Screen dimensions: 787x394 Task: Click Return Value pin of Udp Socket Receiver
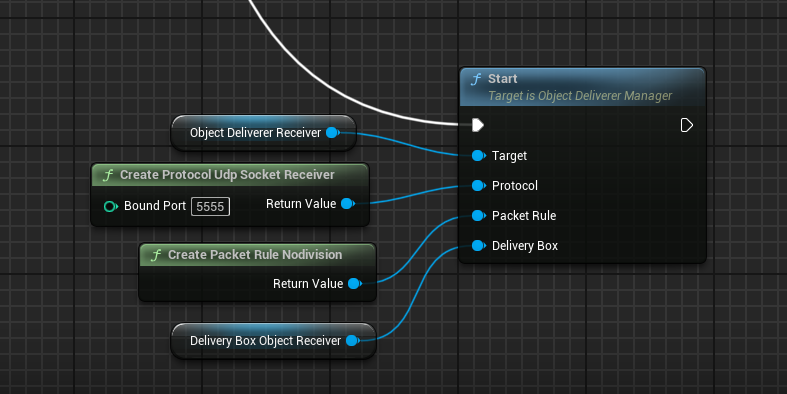[x=348, y=204]
